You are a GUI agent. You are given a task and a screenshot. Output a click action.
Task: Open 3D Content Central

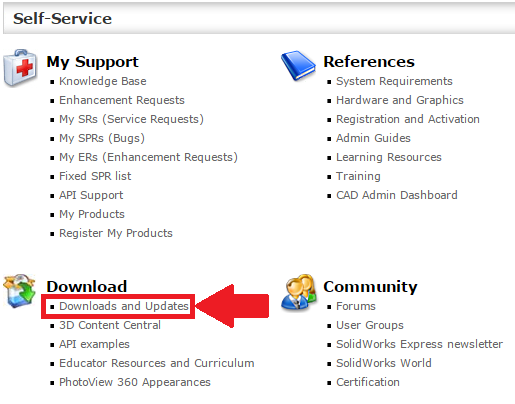pyautogui.click(x=110, y=325)
